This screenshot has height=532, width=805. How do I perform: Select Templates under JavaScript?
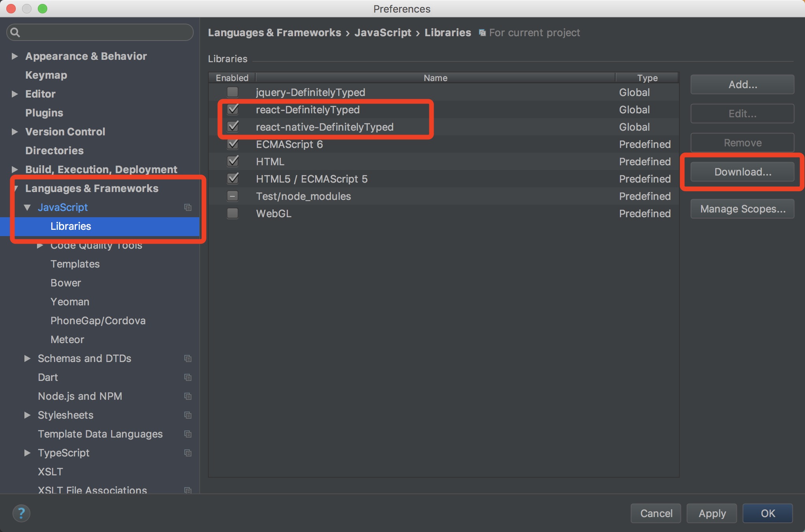click(x=75, y=264)
